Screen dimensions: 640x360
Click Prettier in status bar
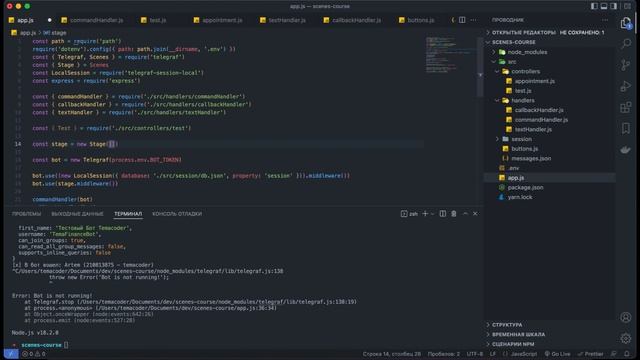point(590,354)
